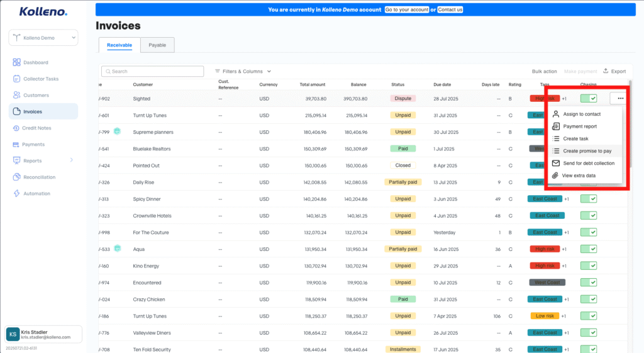Select Create promise to pay menu option

click(x=587, y=151)
